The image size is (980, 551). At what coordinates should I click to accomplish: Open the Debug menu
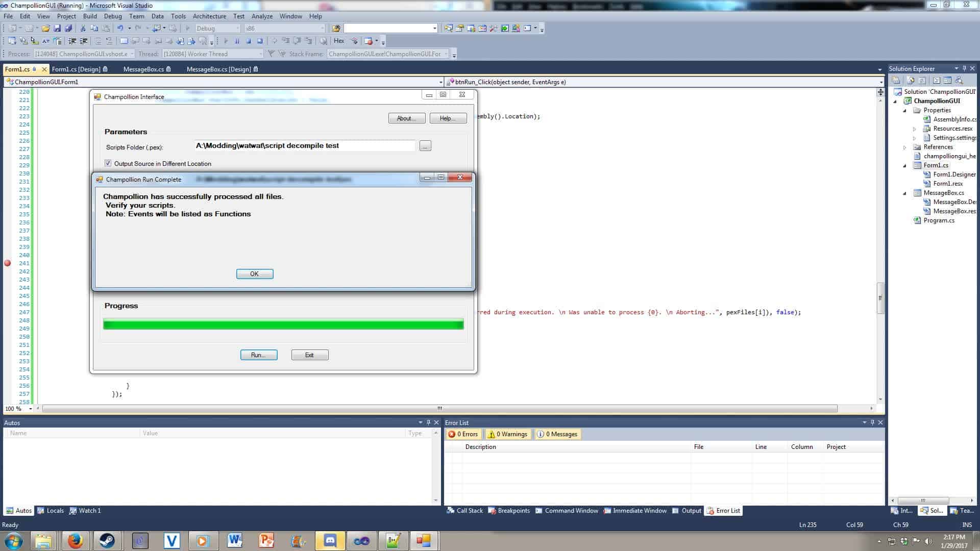(x=113, y=16)
